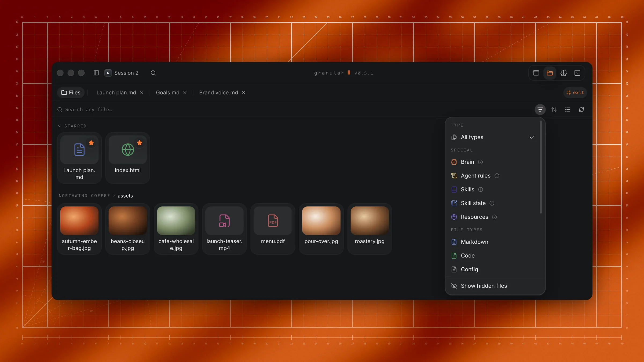Refresh the file list

click(x=581, y=109)
